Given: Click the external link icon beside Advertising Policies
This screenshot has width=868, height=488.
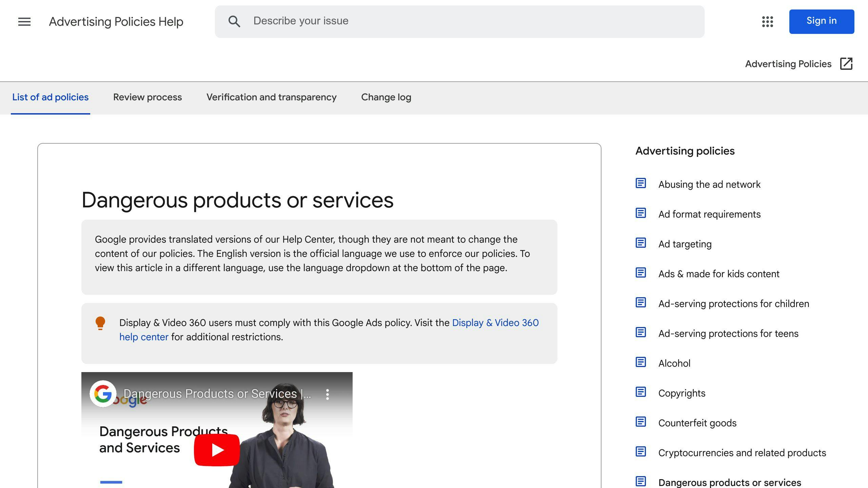Looking at the screenshot, I should 846,64.
